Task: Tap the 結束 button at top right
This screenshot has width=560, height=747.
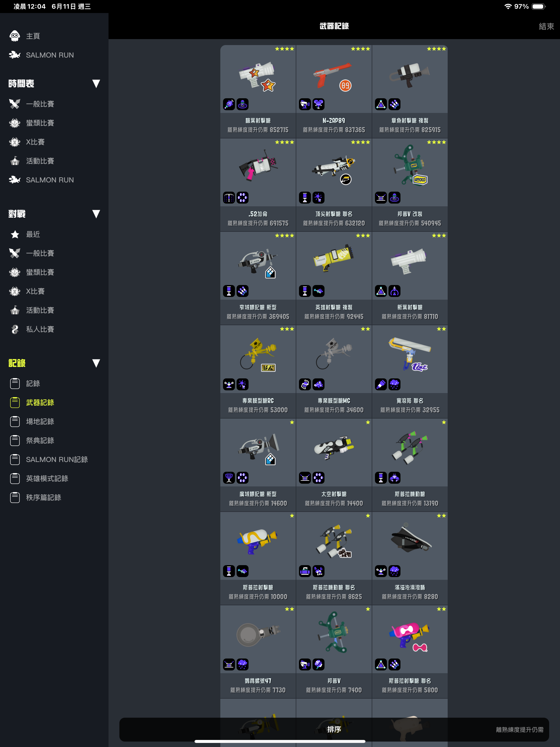Action: pos(546,26)
